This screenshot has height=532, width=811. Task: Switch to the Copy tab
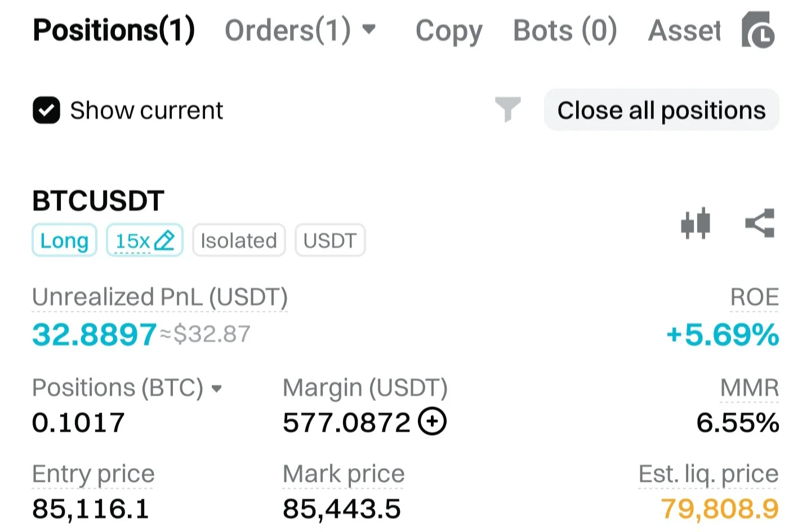pos(449,30)
